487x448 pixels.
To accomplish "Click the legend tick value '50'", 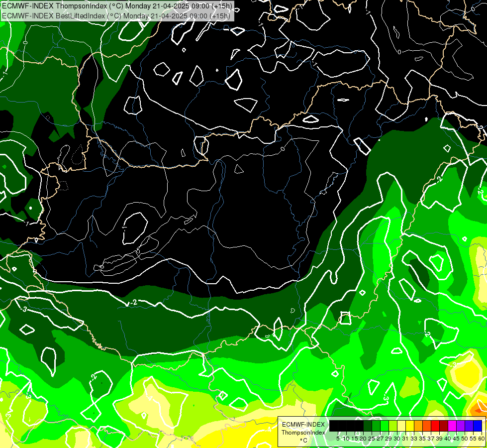I will tap(465, 439).
